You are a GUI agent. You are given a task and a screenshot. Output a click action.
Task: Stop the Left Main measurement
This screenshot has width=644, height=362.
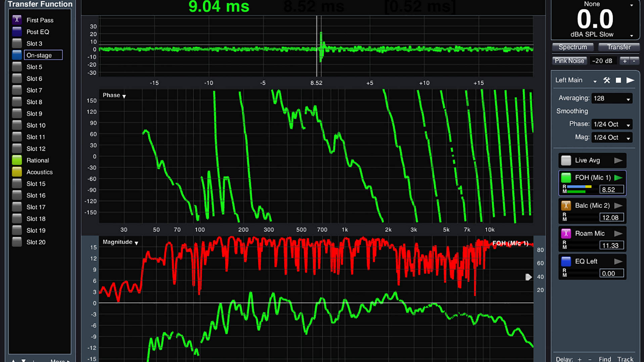pyautogui.click(x=618, y=80)
